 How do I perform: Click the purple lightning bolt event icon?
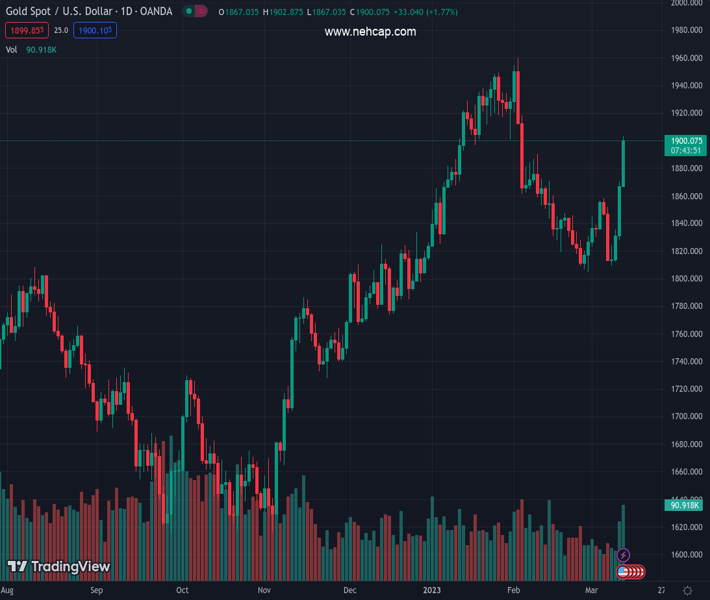(624, 555)
